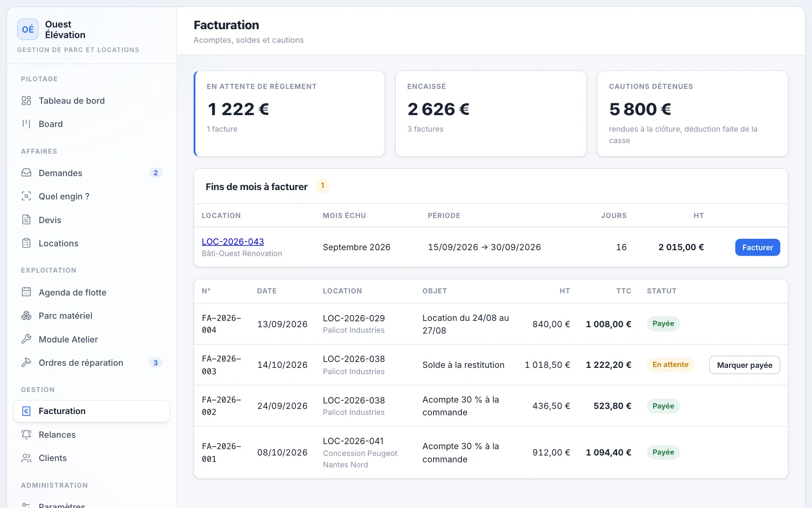
Task: Click the Facturation euro receipt icon
Action: (x=26, y=411)
